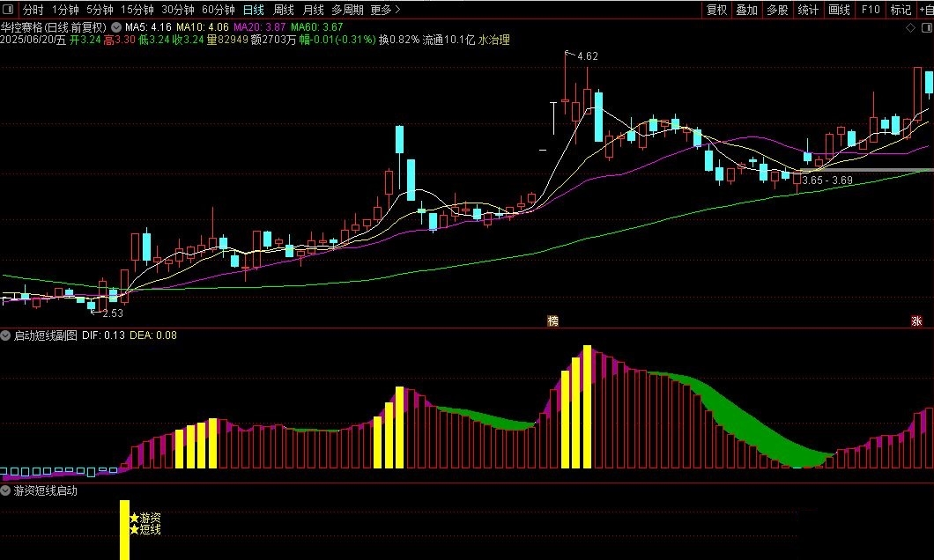
Task: Select the 60分钟 period tab
Action: tap(218, 10)
